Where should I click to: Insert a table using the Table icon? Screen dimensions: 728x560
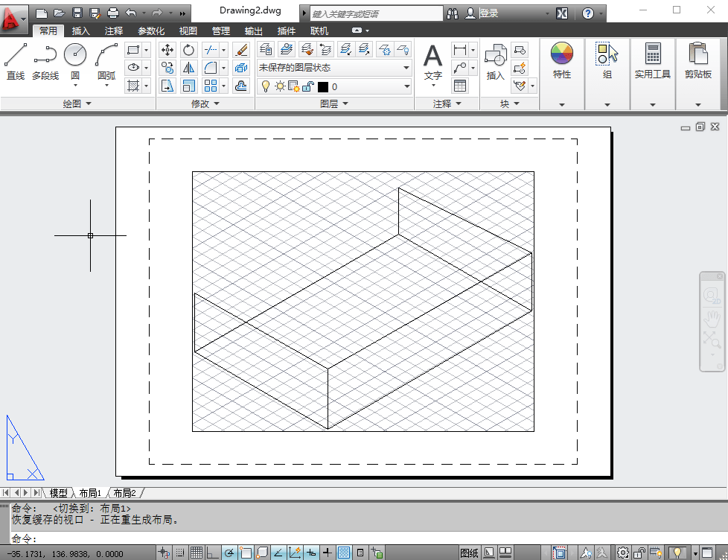pyautogui.click(x=459, y=86)
